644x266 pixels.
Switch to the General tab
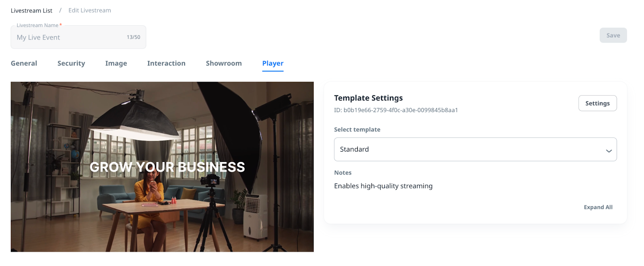(24, 63)
